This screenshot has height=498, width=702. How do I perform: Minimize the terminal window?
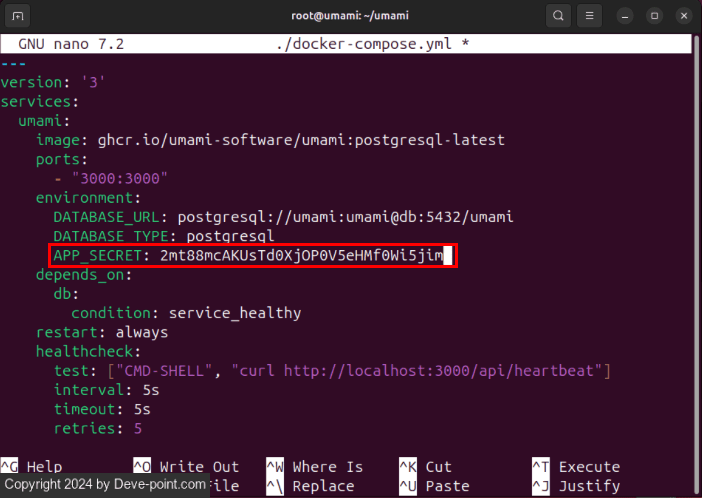click(x=624, y=16)
